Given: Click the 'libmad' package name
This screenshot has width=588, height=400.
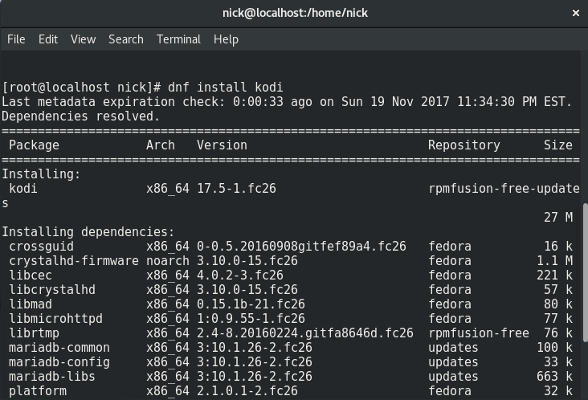Looking at the screenshot, I should point(30,304).
